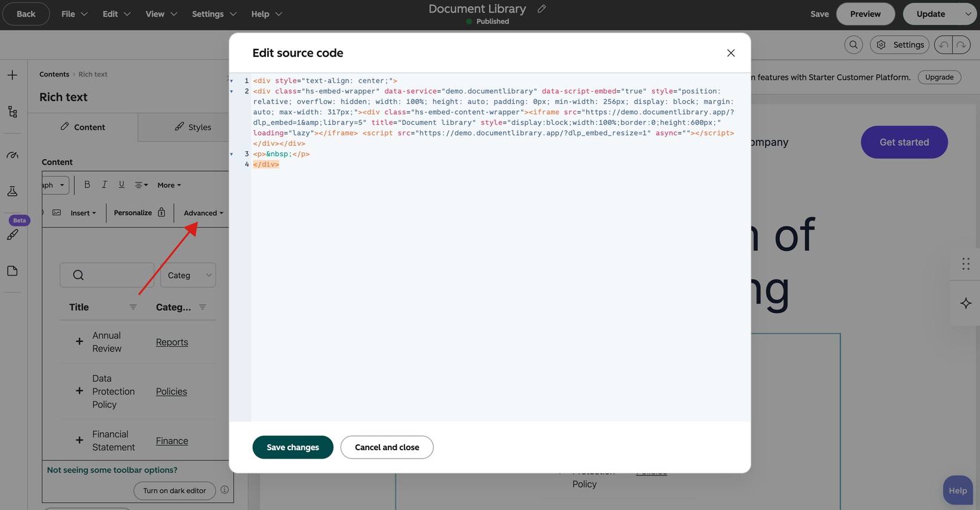Click Save in the top bar
The height and width of the screenshot is (510, 980).
pyautogui.click(x=819, y=14)
